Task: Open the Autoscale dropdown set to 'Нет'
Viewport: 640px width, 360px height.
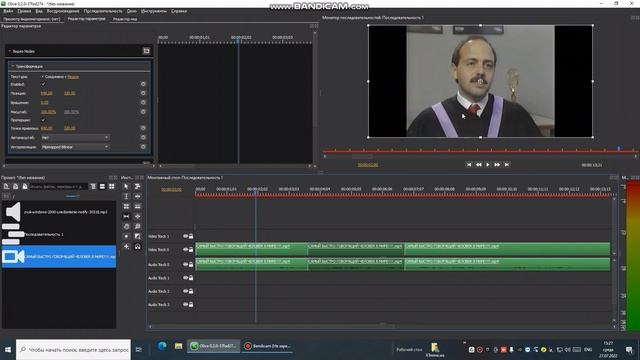Action: 75,138
